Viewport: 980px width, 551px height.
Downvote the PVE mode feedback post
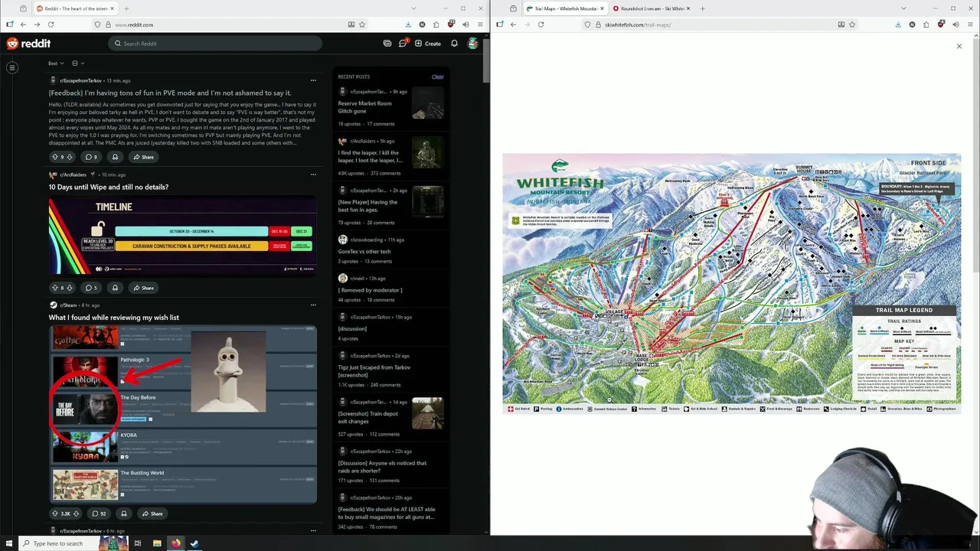(70, 157)
